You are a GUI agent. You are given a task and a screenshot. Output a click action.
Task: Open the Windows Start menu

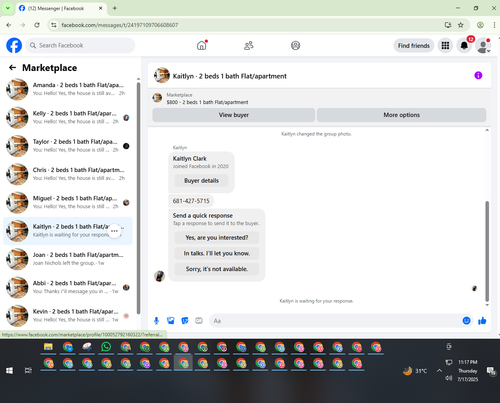click(x=9, y=370)
